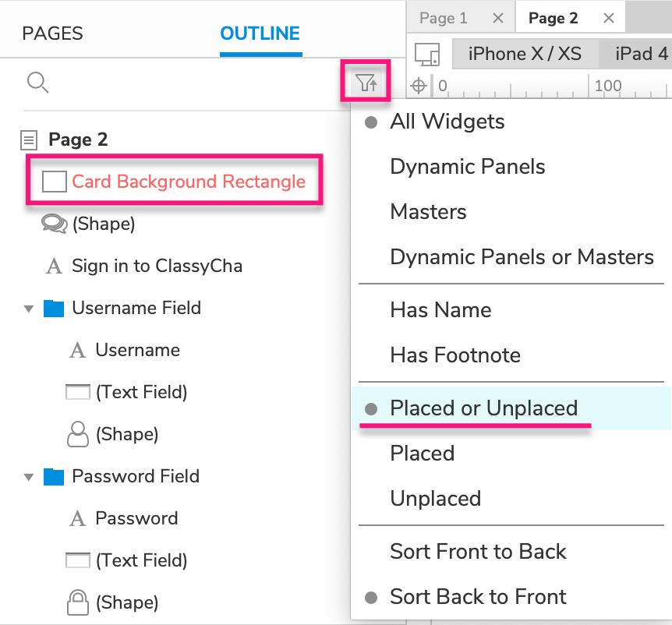
Task: Select the iPad 4 adaptive view
Action: [x=641, y=54]
